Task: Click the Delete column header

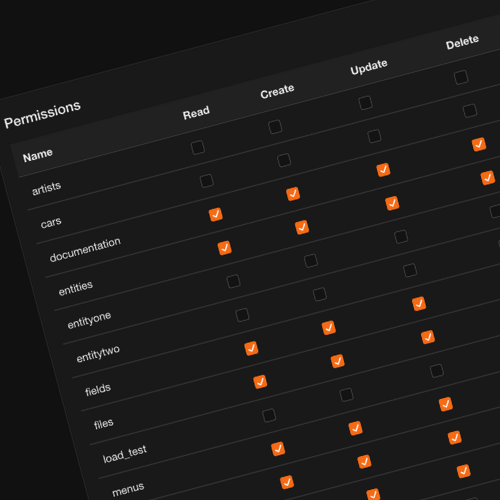Action: click(463, 42)
